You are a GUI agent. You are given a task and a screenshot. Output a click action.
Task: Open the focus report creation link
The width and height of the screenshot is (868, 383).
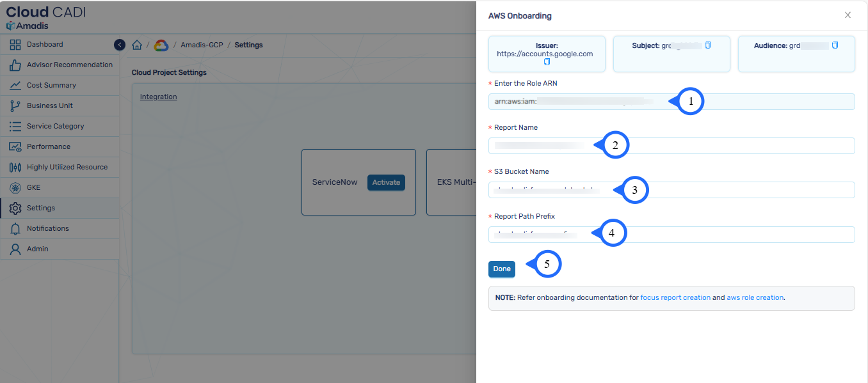pos(675,298)
